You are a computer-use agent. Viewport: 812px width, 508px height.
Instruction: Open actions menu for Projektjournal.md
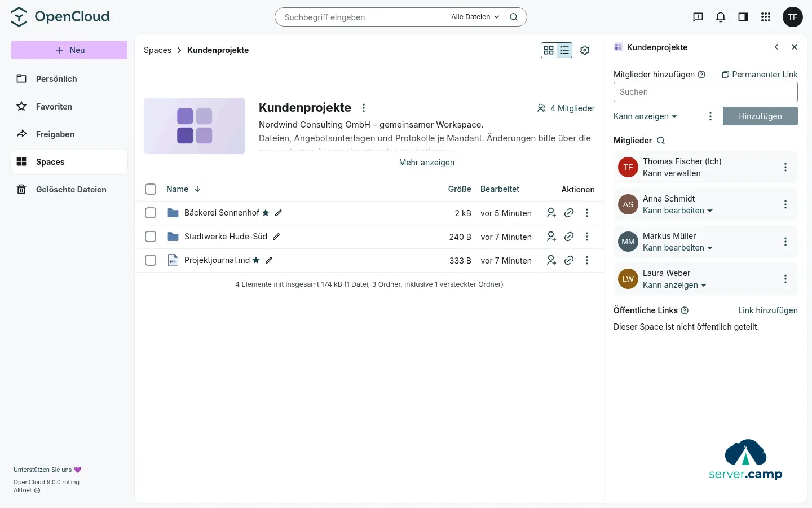pyautogui.click(x=587, y=260)
